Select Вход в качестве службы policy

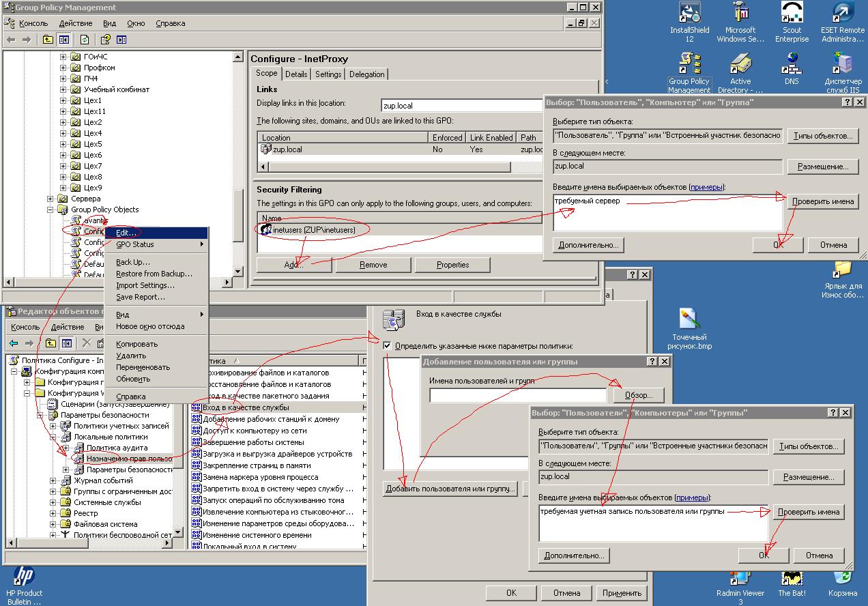click(x=246, y=407)
